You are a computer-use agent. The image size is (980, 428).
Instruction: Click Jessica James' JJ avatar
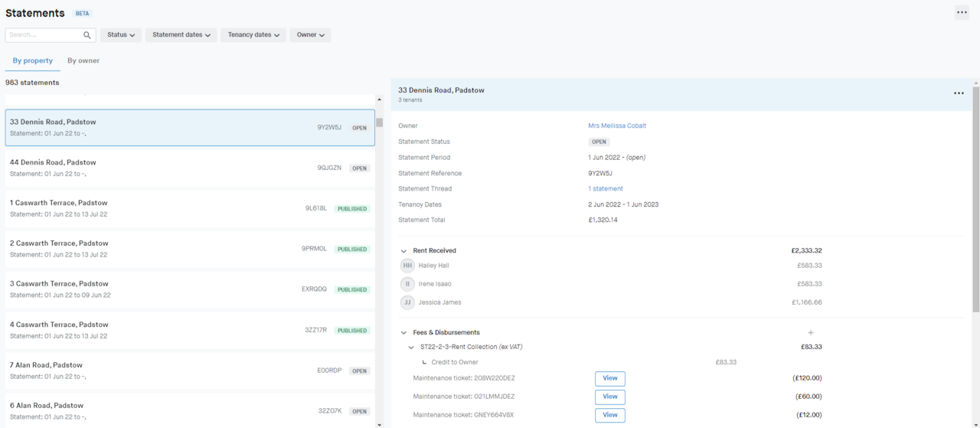point(407,302)
